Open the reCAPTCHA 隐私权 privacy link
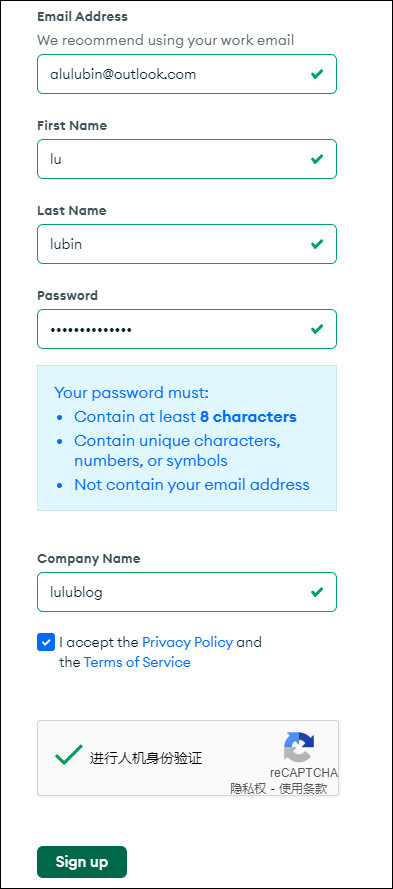Viewport: 393px width, 889px height. pos(248,789)
